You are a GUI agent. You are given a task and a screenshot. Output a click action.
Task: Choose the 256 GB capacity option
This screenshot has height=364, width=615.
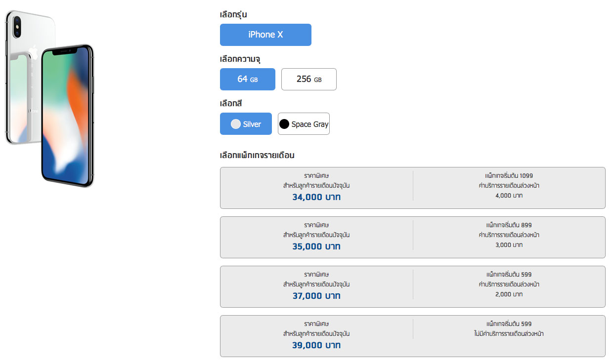(x=309, y=79)
